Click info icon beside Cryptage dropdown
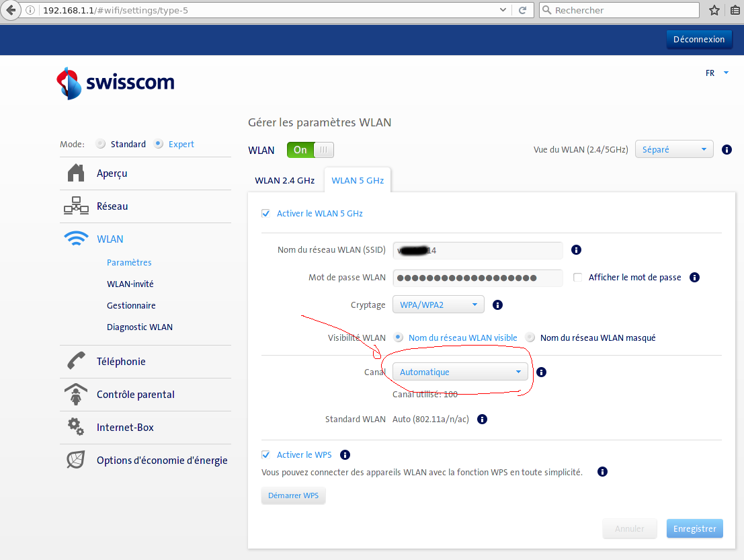The width and height of the screenshot is (744, 560). [498, 305]
